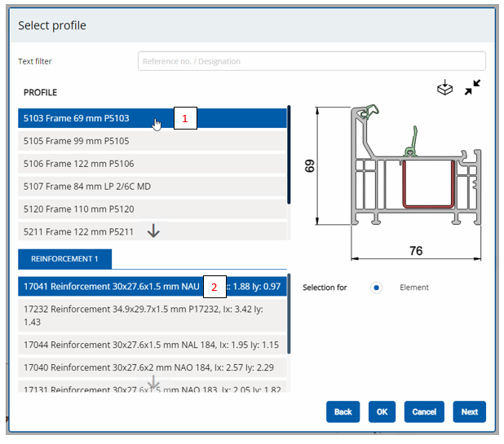The image size is (504, 444).
Task: Select 17044 Reinforcement NAL 184 item
Action: [152, 345]
